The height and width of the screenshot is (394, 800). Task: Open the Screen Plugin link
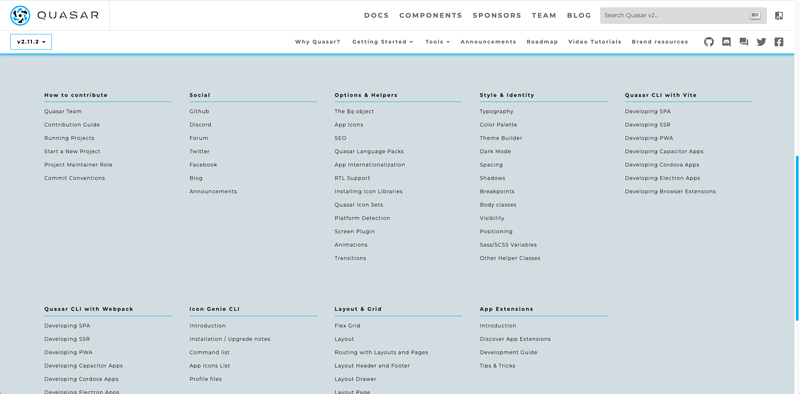tap(355, 231)
